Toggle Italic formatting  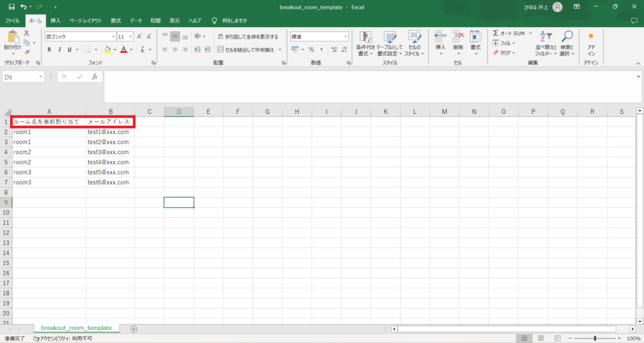(x=60, y=50)
